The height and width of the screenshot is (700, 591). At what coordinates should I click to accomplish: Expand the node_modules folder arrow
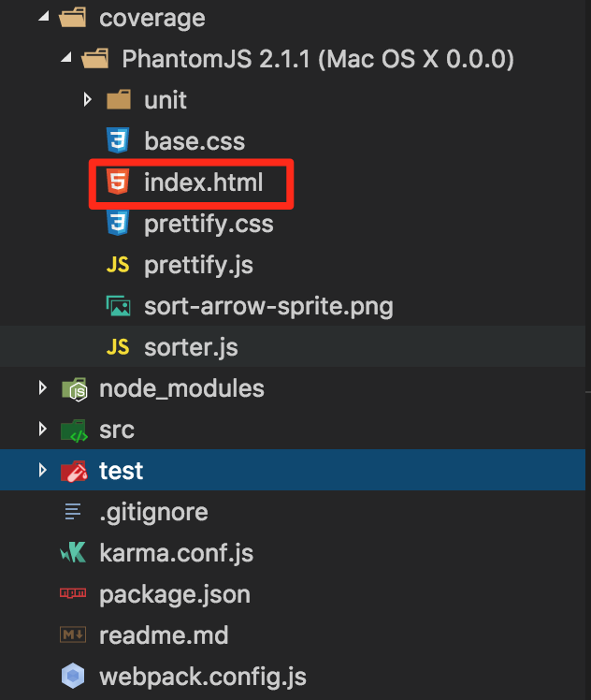coord(42,387)
